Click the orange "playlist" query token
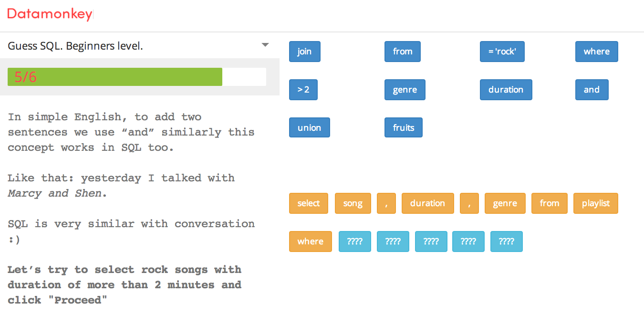Viewport: 644px width, 315px height. [x=595, y=203]
